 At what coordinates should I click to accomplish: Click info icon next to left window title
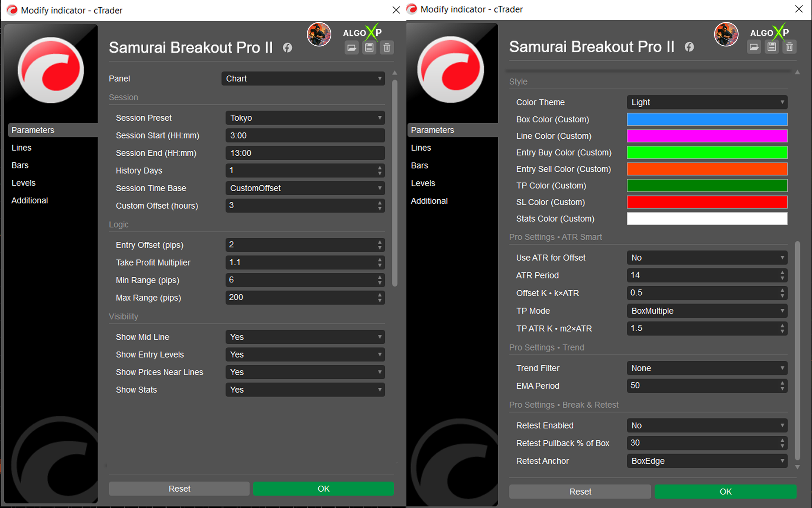[288, 48]
